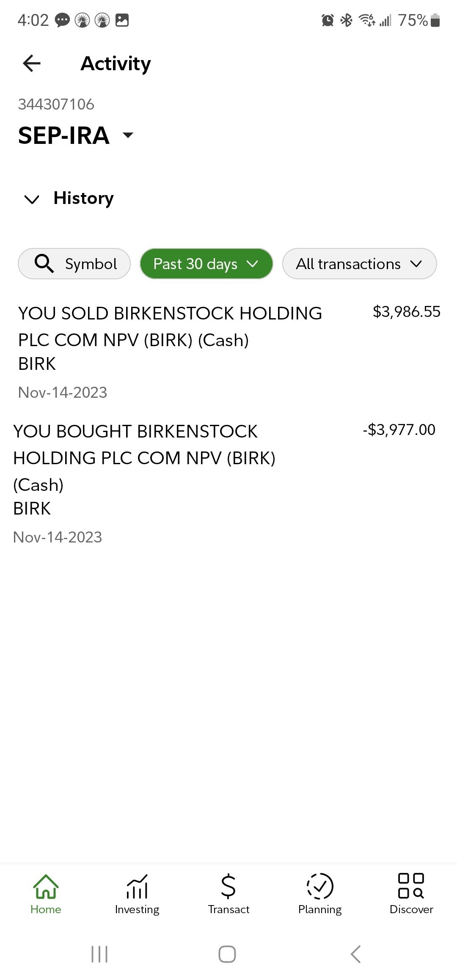Open the Home tab icon

pos(46,886)
